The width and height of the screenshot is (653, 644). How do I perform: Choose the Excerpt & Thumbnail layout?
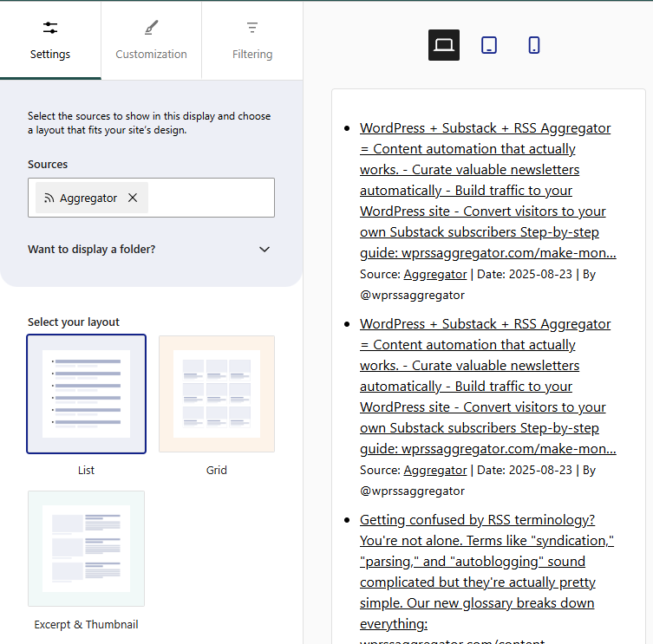tap(86, 549)
